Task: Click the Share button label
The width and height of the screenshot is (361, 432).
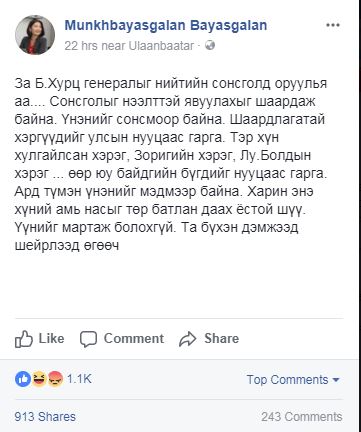Action: pyautogui.click(x=222, y=339)
